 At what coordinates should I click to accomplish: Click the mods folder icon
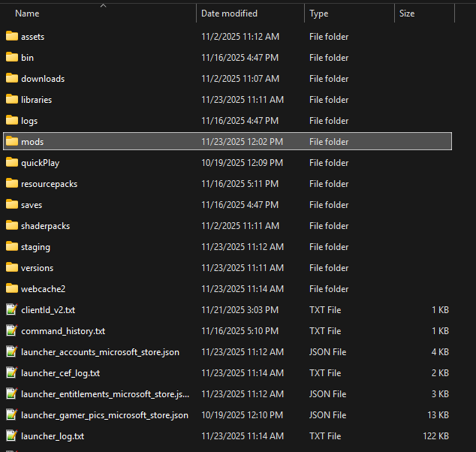click(x=12, y=141)
